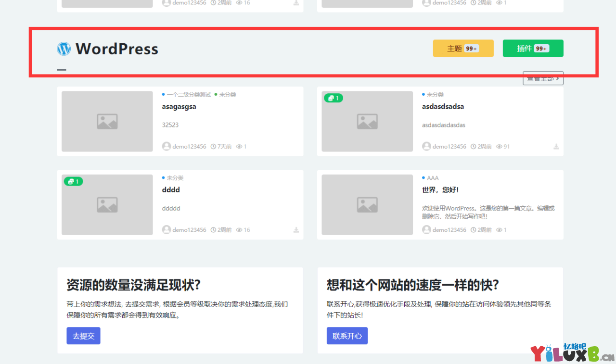Select the AAA category tag
616x364 pixels.
tap(433, 178)
